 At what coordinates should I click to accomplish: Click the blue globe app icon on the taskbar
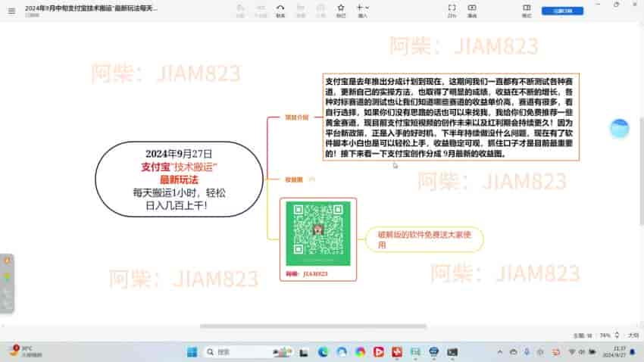(x=433, y=352)
